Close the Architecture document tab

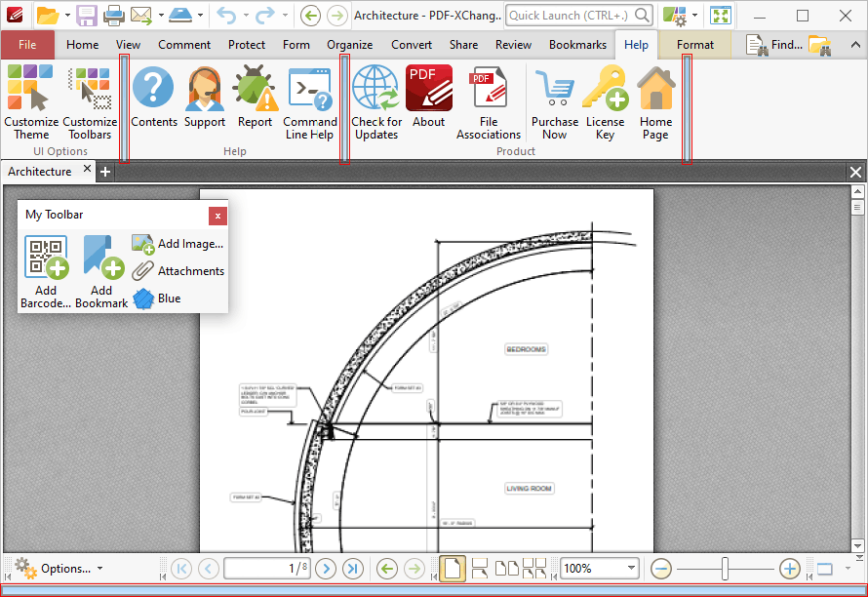[x=87, y=169]
